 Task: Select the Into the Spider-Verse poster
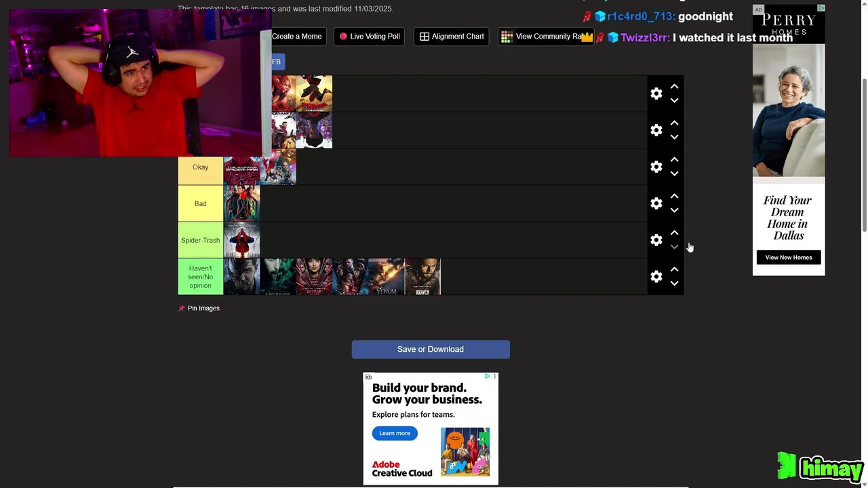tap(314, 94)
